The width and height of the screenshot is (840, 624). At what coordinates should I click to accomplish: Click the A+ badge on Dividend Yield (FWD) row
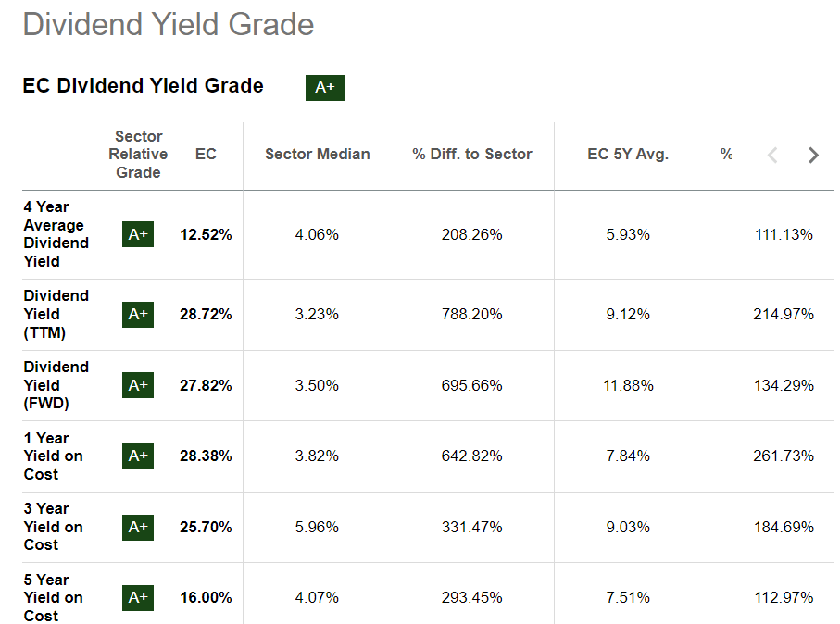tap(137, 385)
